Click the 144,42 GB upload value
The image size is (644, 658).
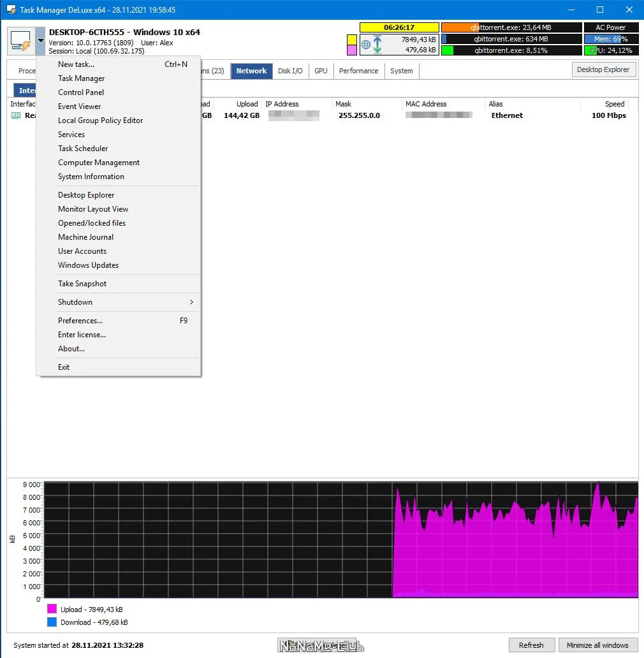[242, 115]
